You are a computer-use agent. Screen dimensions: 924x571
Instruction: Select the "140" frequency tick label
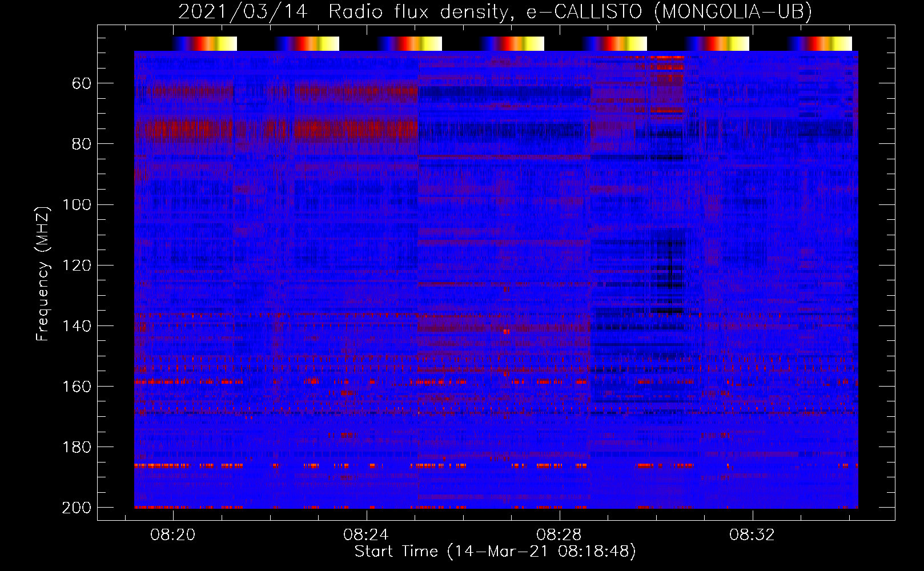77,325
